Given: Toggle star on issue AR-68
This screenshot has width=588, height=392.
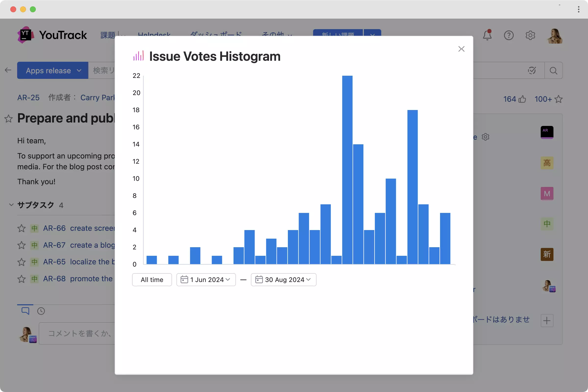Looking at the screenshot, I should pyautogui.click(x=22, y=279).
